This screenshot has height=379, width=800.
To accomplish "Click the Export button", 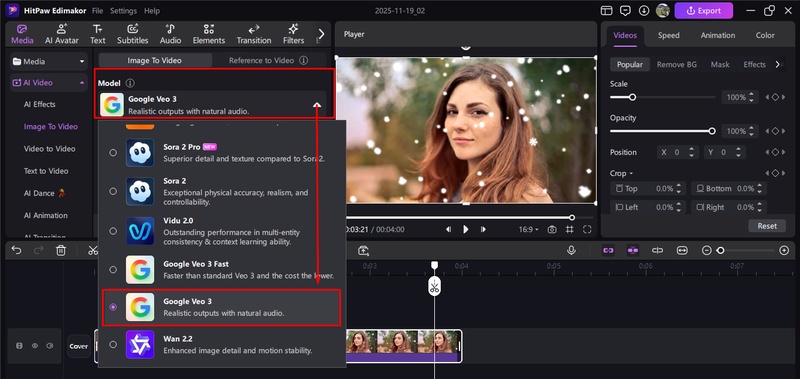I will tap(704, 11).
